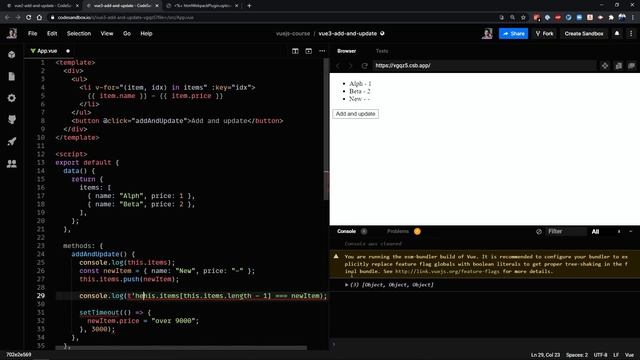Viewport: 640px width, 360px height.
Task: Click the 'Add and update' button in the preview
Action: (356, 114)
